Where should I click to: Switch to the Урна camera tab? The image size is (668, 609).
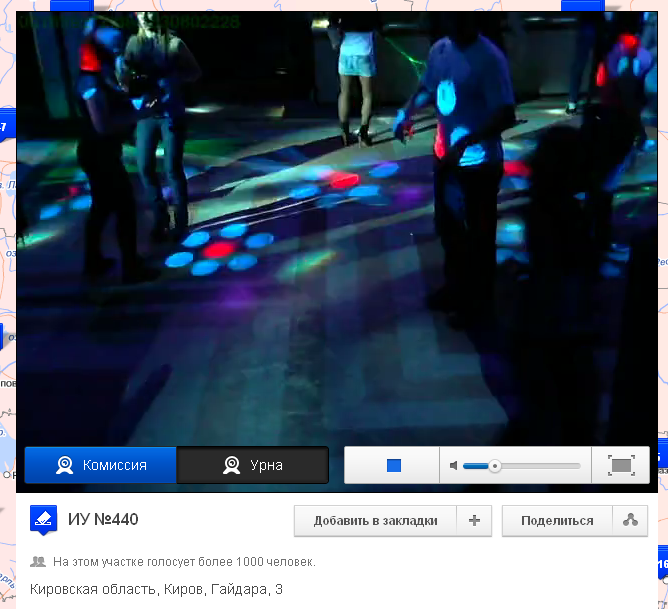(x=252, y=465)
